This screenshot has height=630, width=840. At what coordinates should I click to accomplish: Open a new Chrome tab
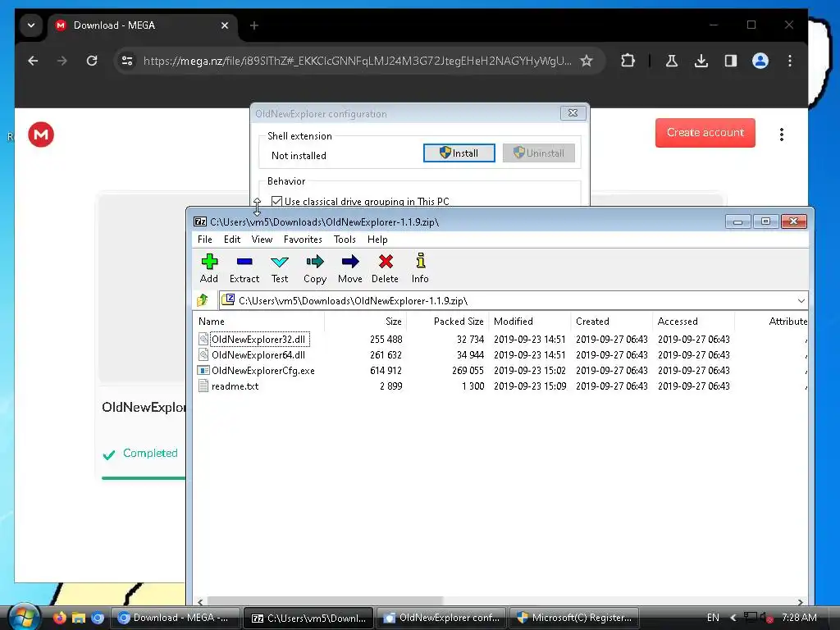click(254, 25)
